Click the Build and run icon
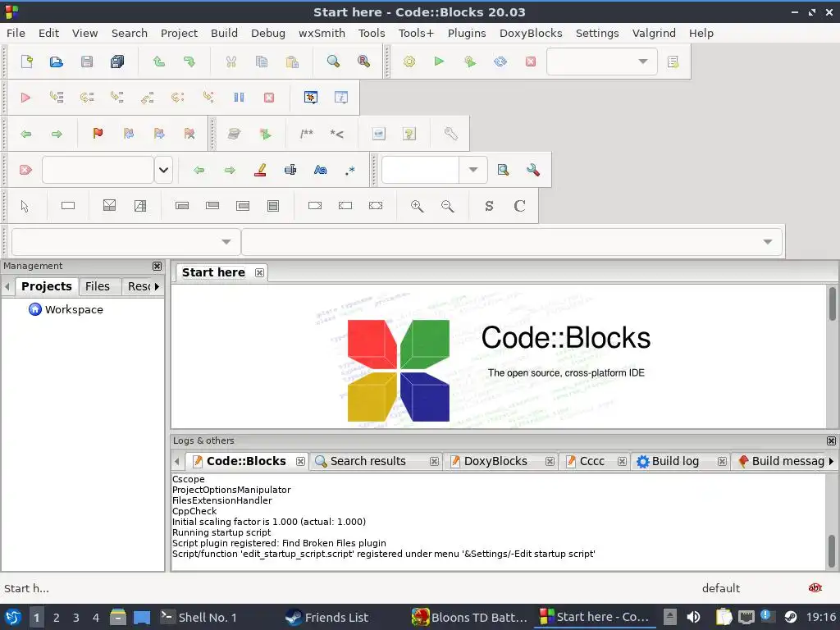 [x=470, y=62]
